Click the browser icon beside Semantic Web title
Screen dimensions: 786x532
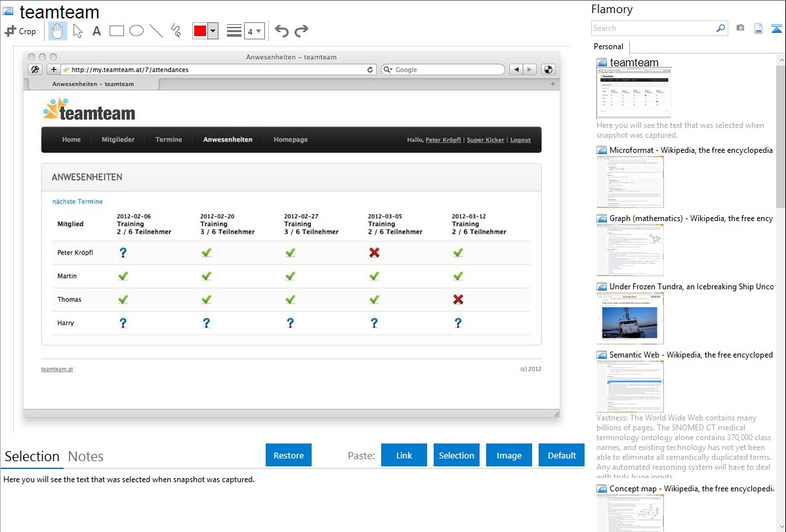pos(602,355)
